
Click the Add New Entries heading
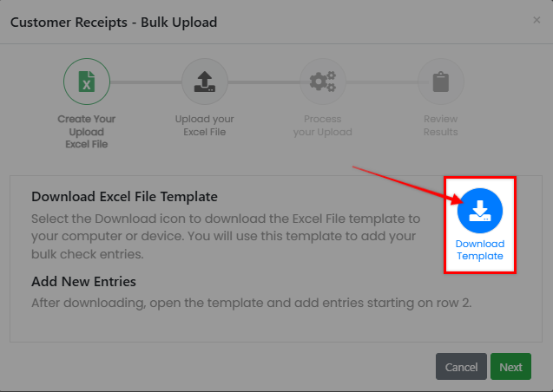tap(83, 281)
